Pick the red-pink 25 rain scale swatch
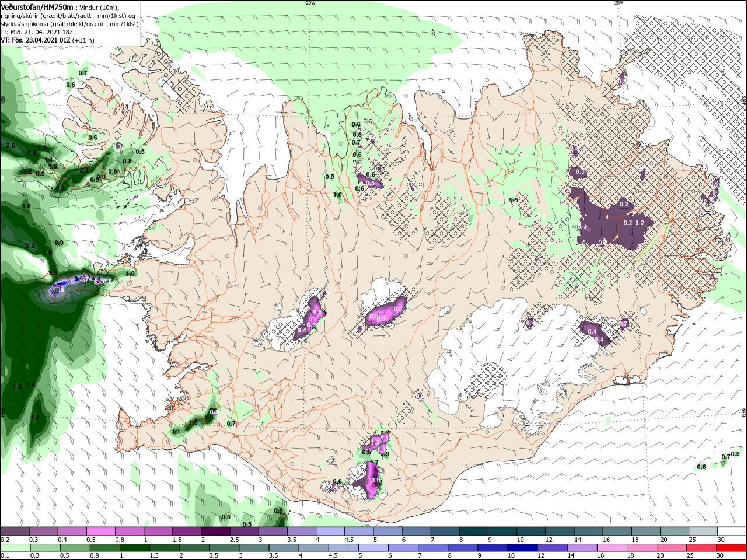 click(701, 548)
